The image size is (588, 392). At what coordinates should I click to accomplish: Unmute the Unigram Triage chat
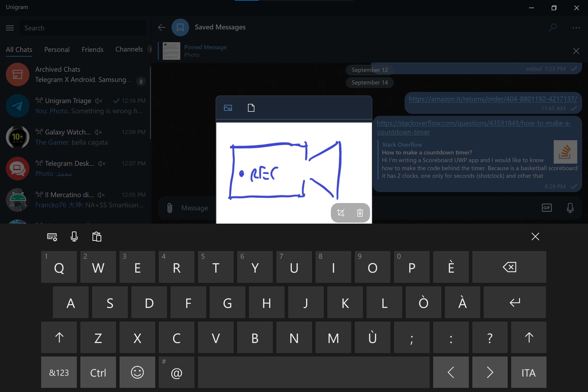click(99, 101)
